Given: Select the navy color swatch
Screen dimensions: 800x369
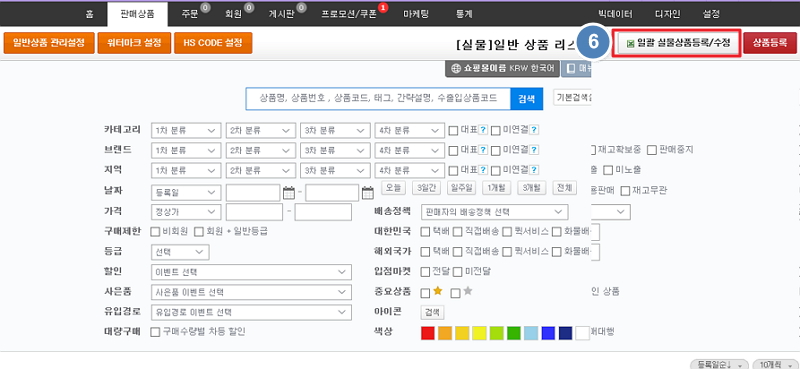Looking at the screenshot, I should pos(565,333).
